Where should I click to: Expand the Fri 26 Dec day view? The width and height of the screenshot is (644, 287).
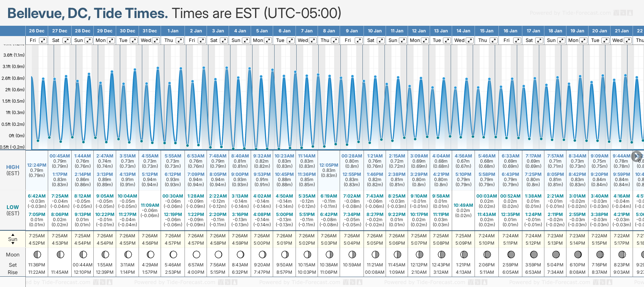43,40
